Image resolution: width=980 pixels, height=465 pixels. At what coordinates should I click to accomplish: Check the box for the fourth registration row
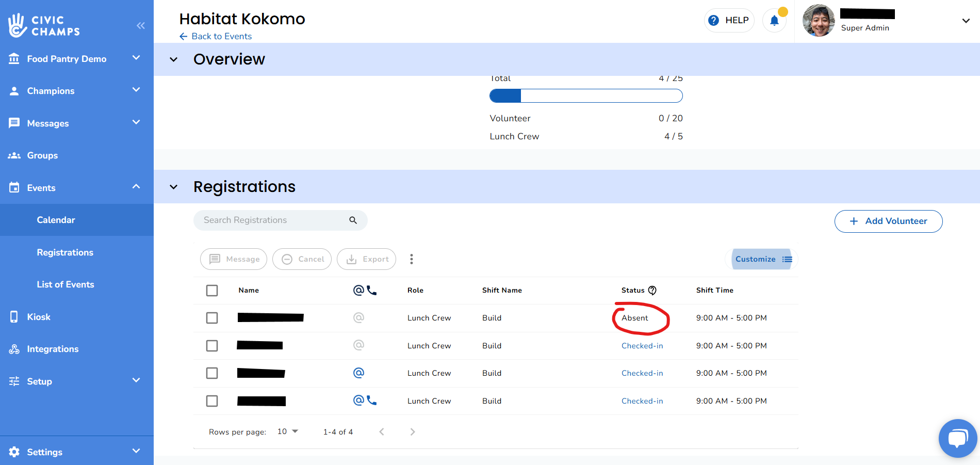[212, 400]
